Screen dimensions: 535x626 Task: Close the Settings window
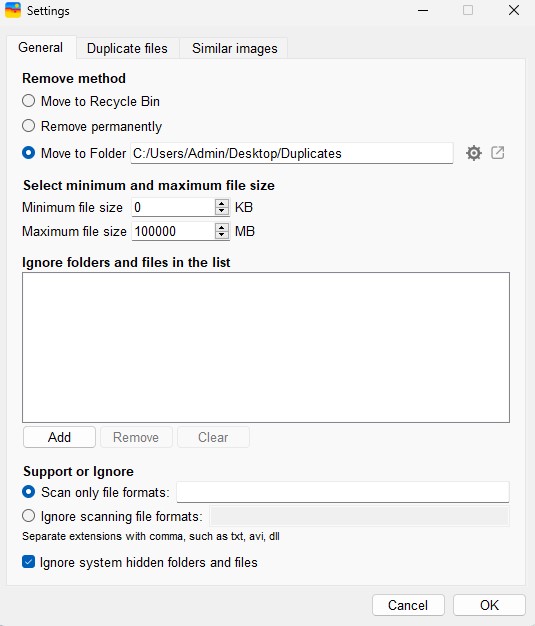coord(514,10)
